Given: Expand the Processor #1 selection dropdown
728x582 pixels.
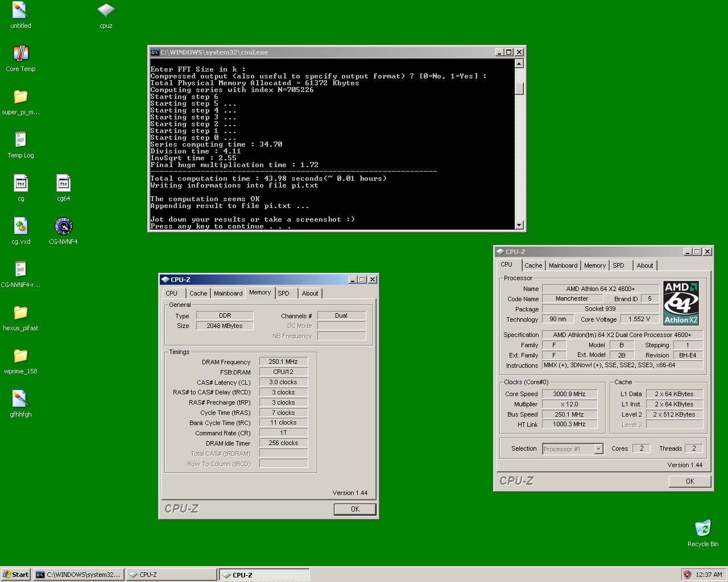Looking at the screenshot, I should (x=598, y=449).
